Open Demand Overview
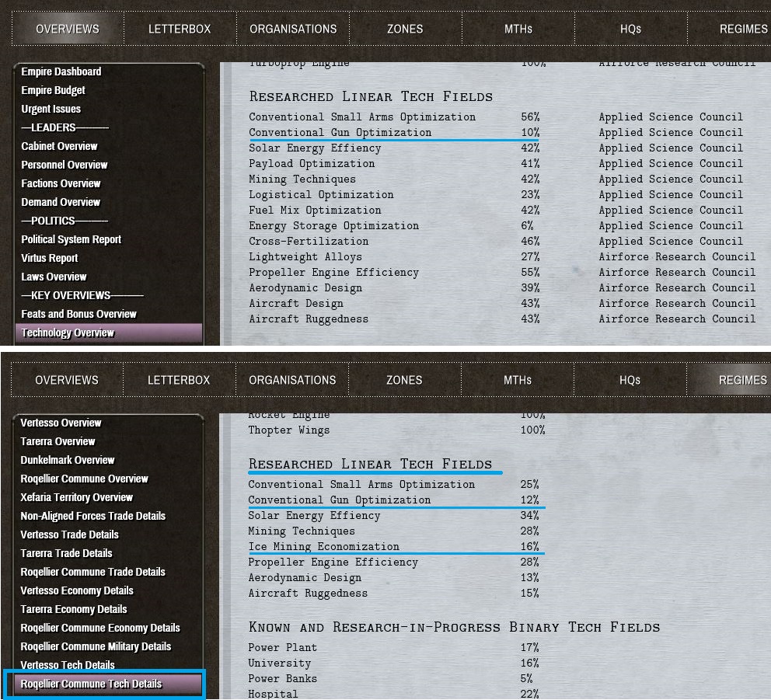The height and width of the screenshot is (700, 771). [x=61, y=203]
